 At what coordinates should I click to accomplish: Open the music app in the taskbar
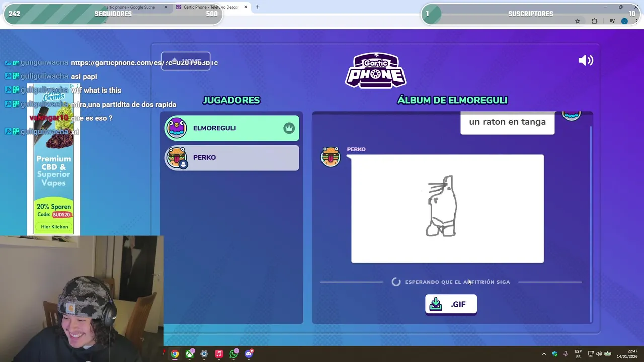point(219,354)
